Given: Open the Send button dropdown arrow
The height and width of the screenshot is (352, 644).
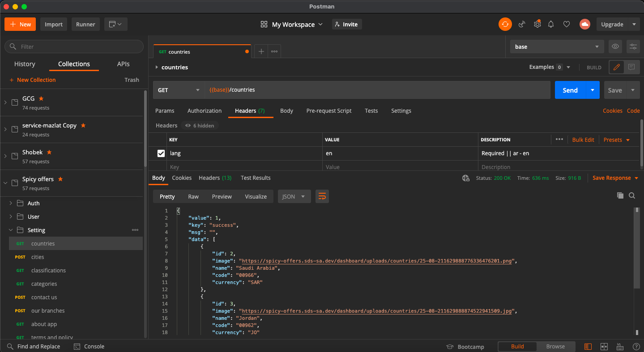Looking at the screenshot, I should click(x=593, y=90).
